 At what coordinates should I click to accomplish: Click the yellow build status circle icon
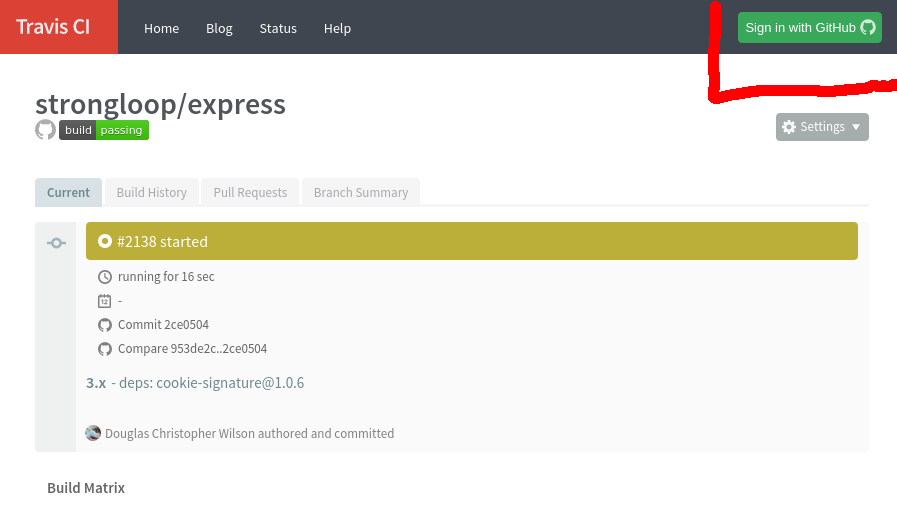tap(104, 241)
